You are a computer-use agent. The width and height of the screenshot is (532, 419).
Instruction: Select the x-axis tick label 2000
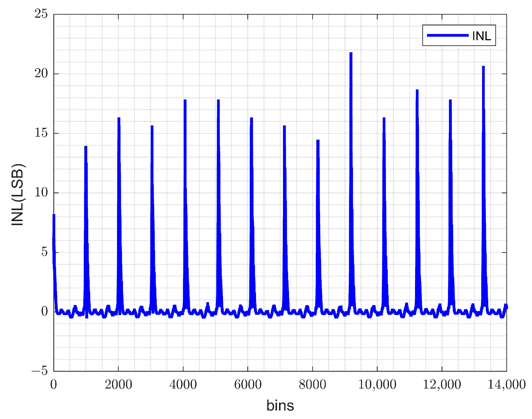(x=118, y=384)
